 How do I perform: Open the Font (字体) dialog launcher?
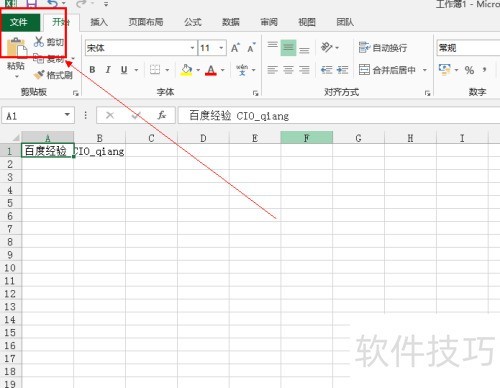pyautogui.click(x=256, y=93)
